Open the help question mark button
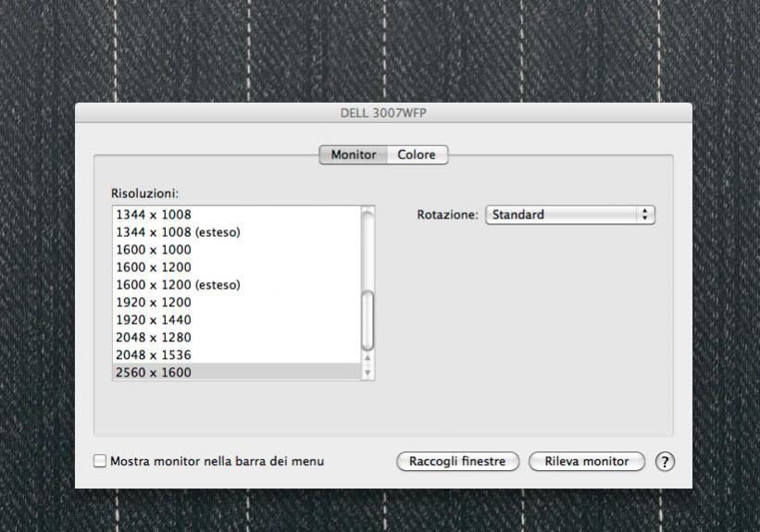Viewport: 760px width, 532px height. (665, 462)
